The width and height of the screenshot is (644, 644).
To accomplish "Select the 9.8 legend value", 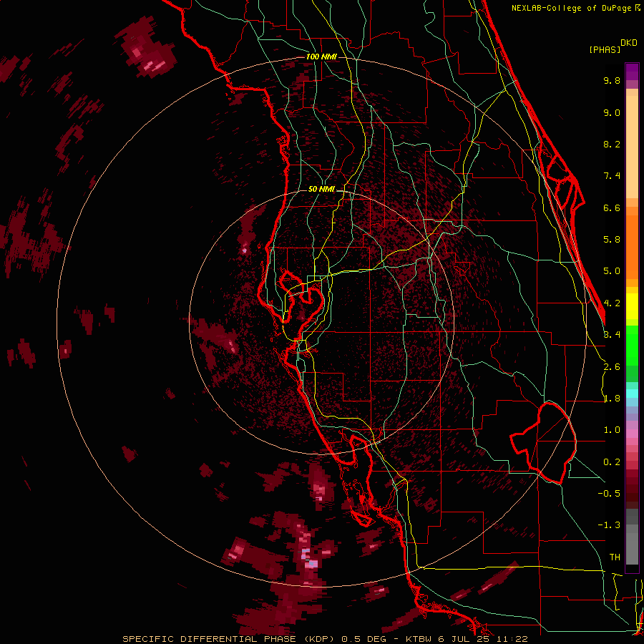I will tap(612, 80).
